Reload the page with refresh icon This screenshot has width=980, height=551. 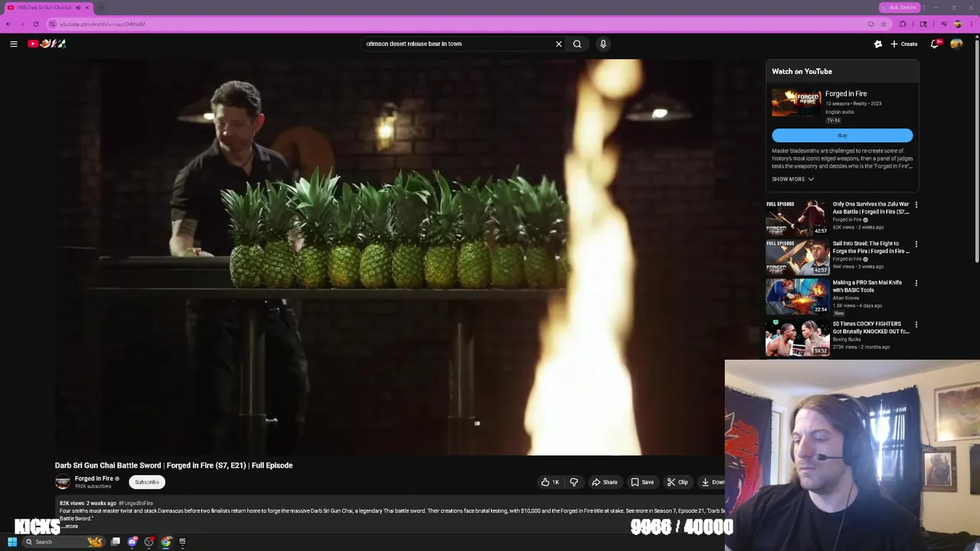[x=35, y=24]
